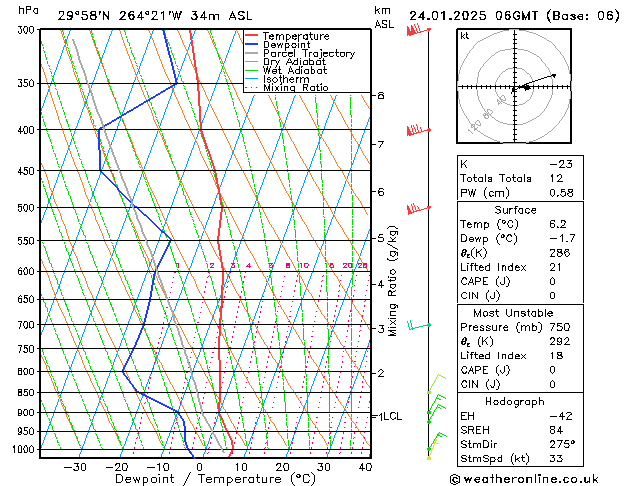
Task: Click the hodograph wind plot
Action: point(514,86)
